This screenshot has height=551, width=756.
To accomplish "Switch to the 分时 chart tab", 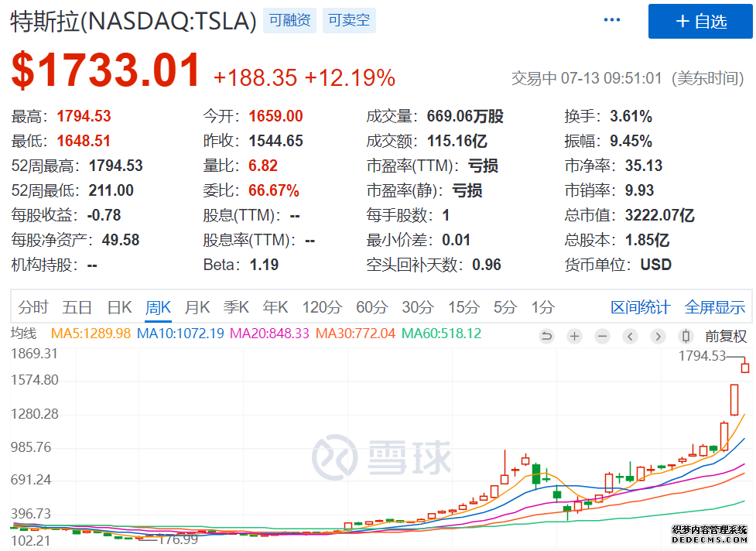I will point(33,307).
